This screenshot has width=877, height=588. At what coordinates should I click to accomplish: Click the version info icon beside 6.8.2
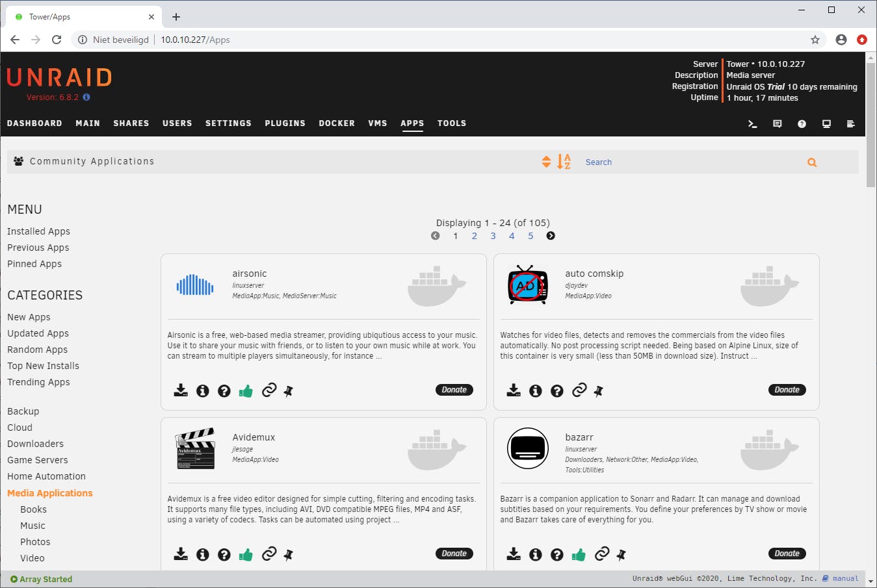click(86, 97)
